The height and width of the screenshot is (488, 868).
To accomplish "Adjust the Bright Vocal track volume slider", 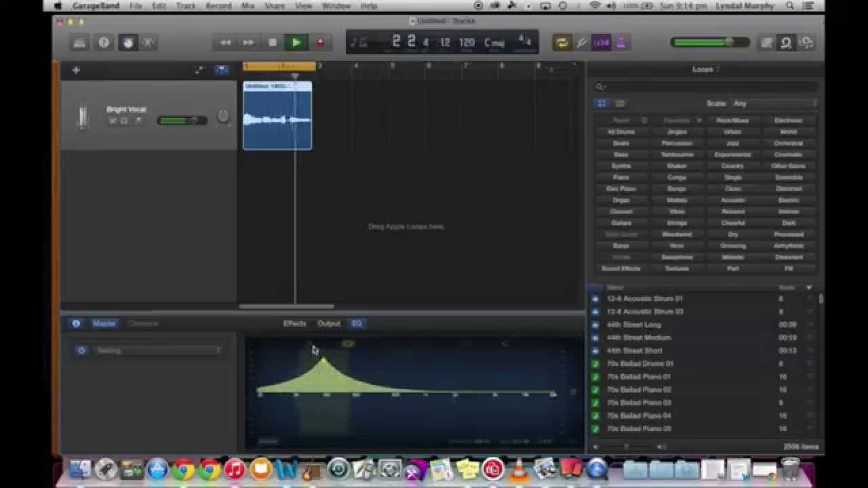I will click(182, 121).
